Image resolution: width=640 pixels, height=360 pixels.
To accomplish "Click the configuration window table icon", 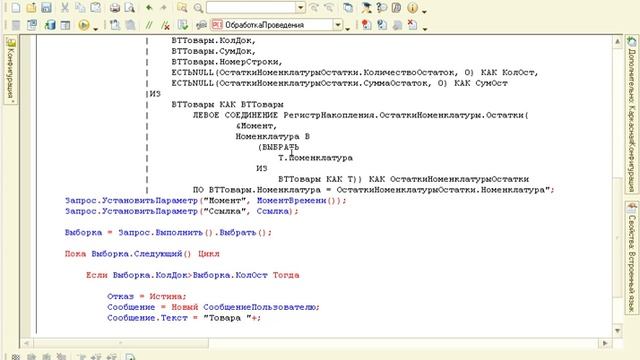I will (x=65, y=25).
